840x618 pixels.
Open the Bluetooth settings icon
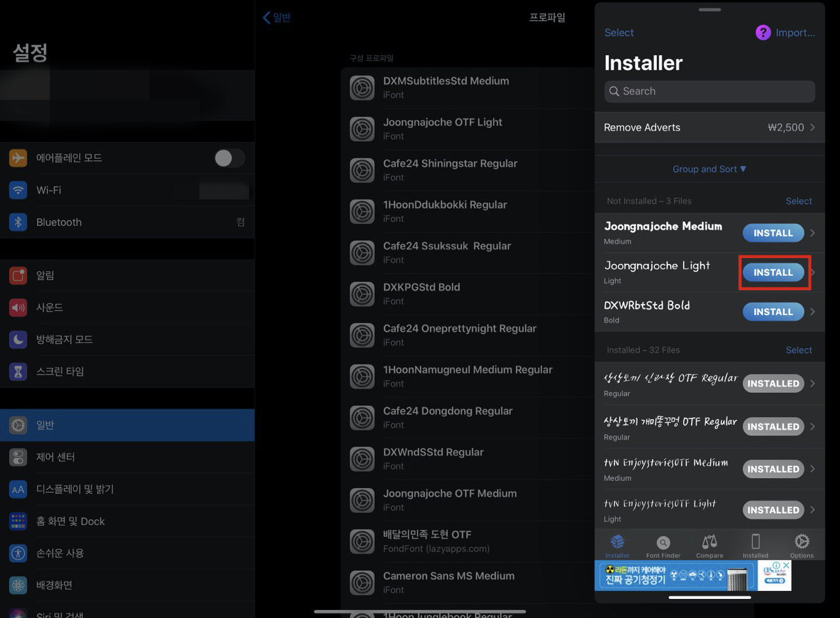point(18,222)
